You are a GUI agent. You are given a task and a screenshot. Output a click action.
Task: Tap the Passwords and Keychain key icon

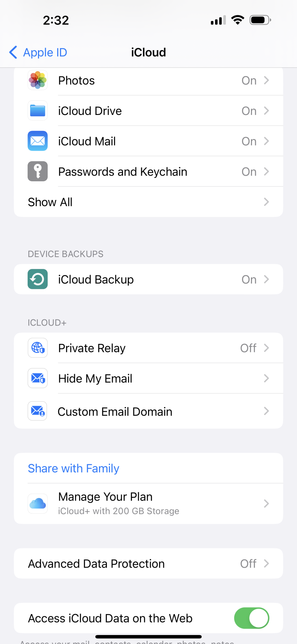click(x=38, y=171)
